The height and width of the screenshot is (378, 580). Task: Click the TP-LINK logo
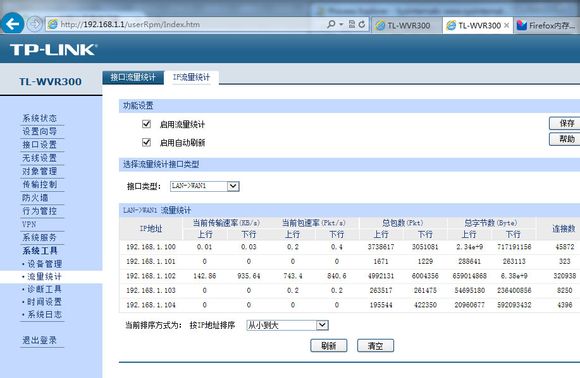point(54,49)
